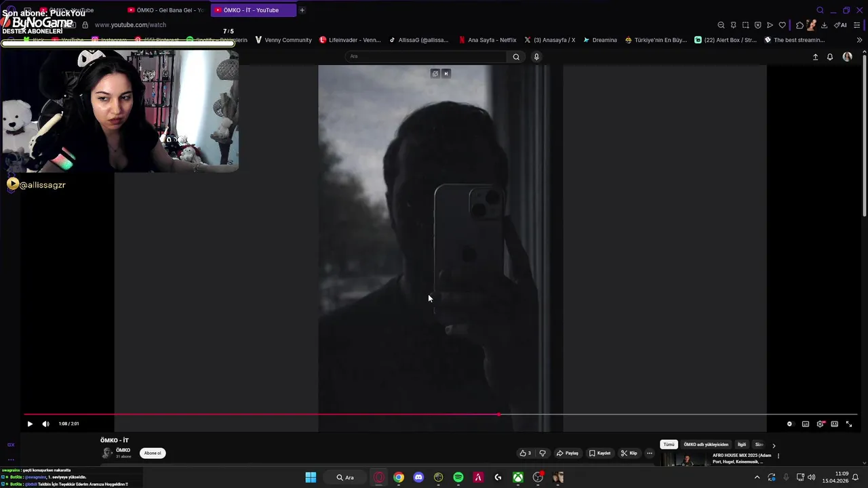
Task: Click browser zoom-out magnifier icon
Action: point(721,25)
